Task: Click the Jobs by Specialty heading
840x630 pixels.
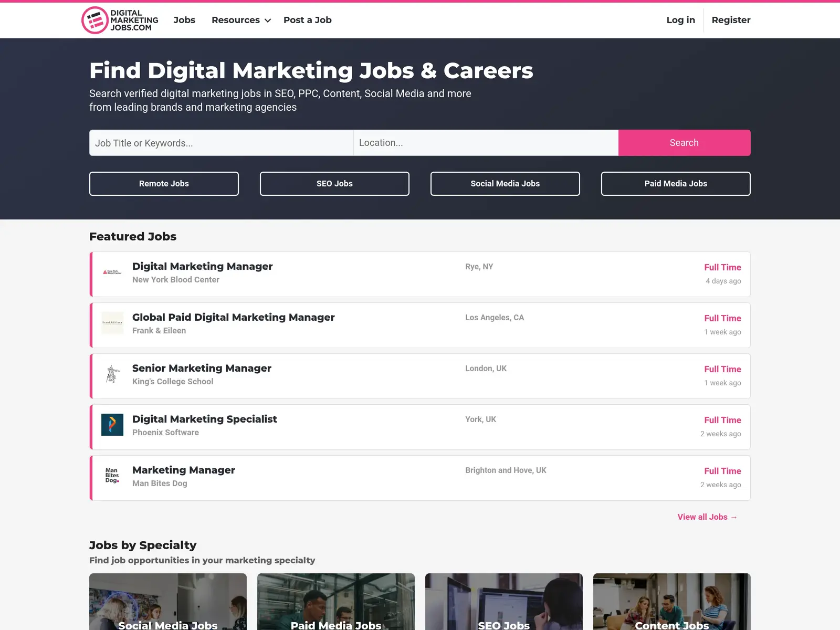Action: click(143, 545)
